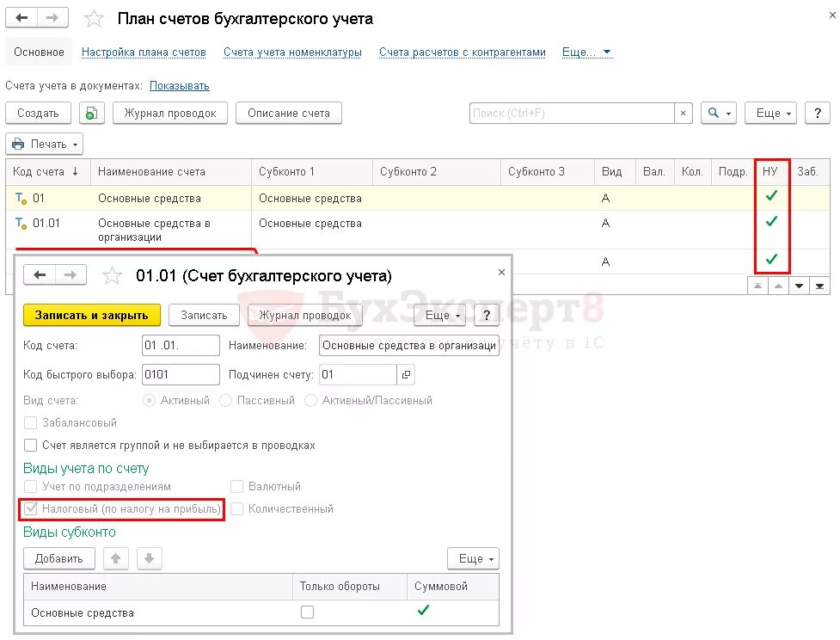This screenshot has width=840, height=640.
Task: Click the Наименование input field
Action: pyautogui.click(x=408, y=345)
